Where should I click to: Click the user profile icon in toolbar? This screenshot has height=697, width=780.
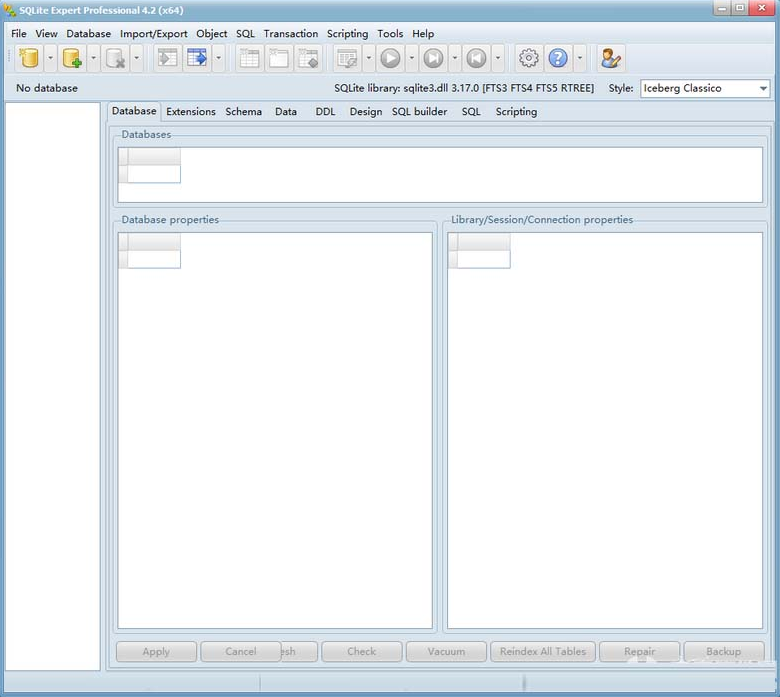(610, 59)
